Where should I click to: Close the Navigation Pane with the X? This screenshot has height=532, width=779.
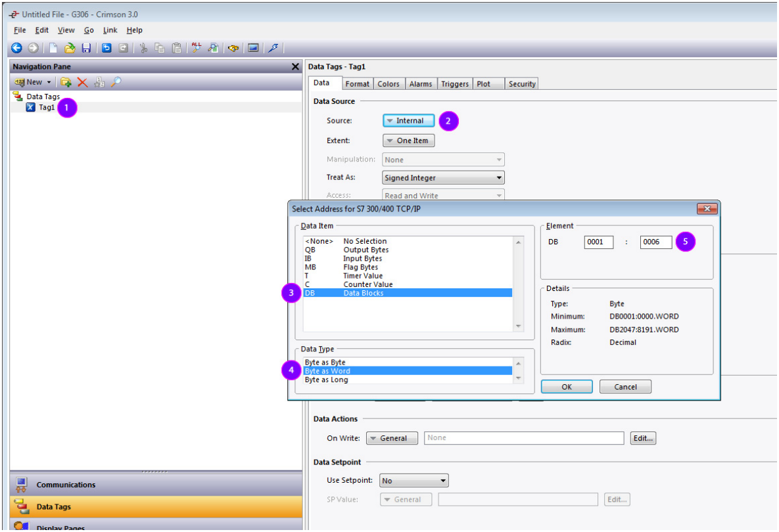[295, 66]
